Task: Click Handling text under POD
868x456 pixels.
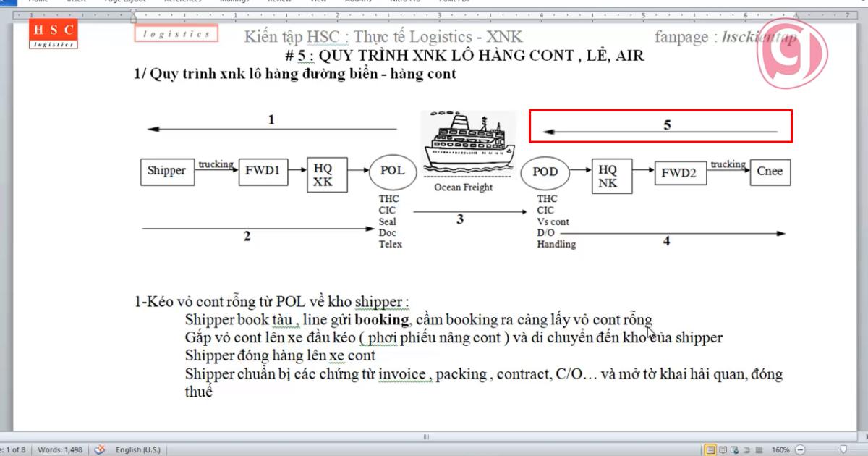Action: (556, 245)
